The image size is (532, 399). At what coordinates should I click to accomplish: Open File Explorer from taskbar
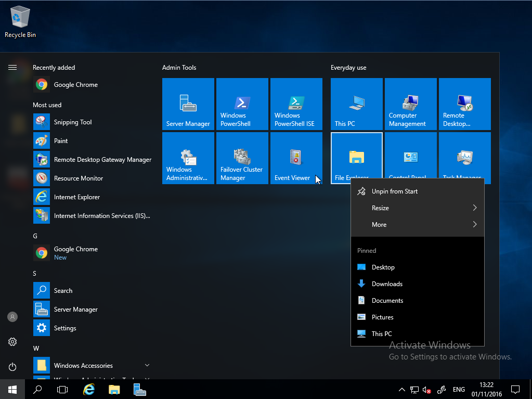[114, 390]
